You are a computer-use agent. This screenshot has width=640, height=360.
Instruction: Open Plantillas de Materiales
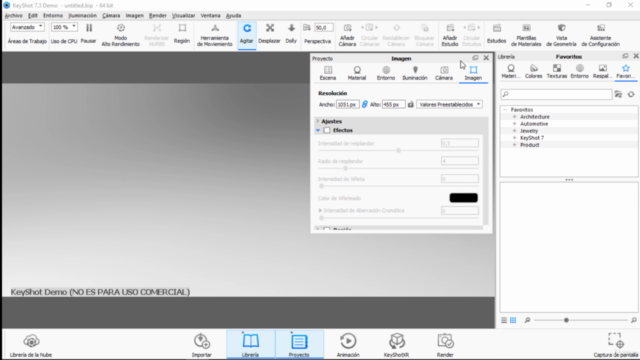point(526,34)
